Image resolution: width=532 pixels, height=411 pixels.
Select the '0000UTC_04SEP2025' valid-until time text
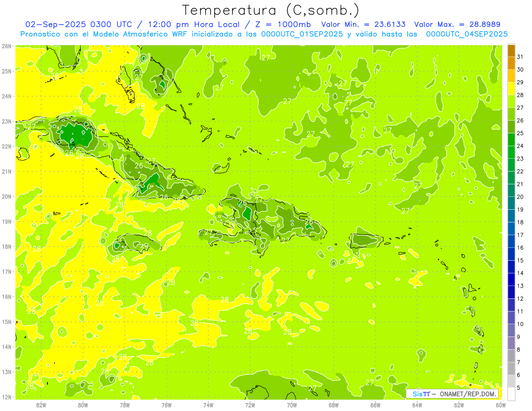[x=467, y=34]
